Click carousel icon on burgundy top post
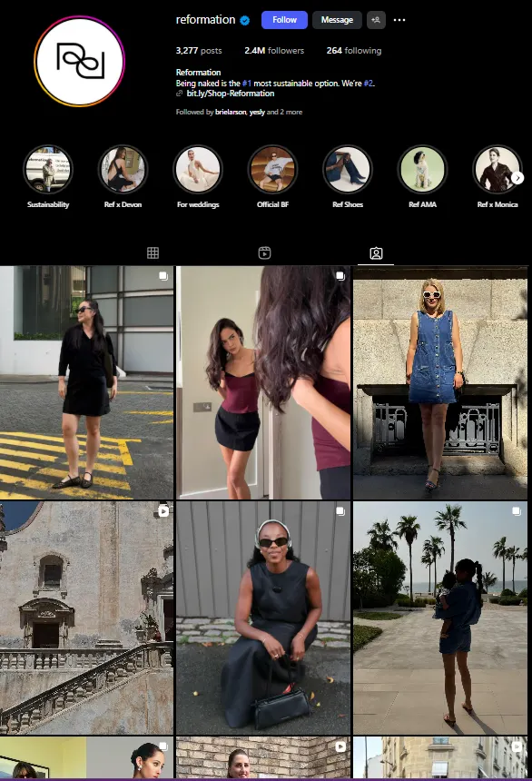The height and width of the screenshot is (781, 532). [x=340, y=276]
